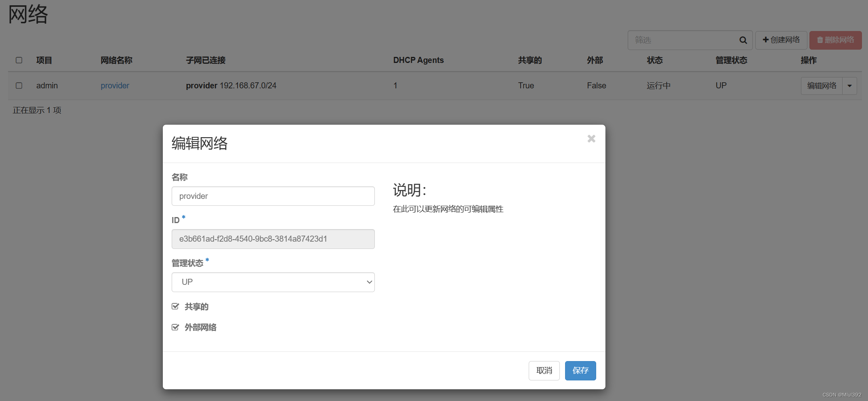This screenshot has height=401, width=868.
Task: Click the 取消 (Cancel) button
Action: pyautogui.click(x=544, y=370)
